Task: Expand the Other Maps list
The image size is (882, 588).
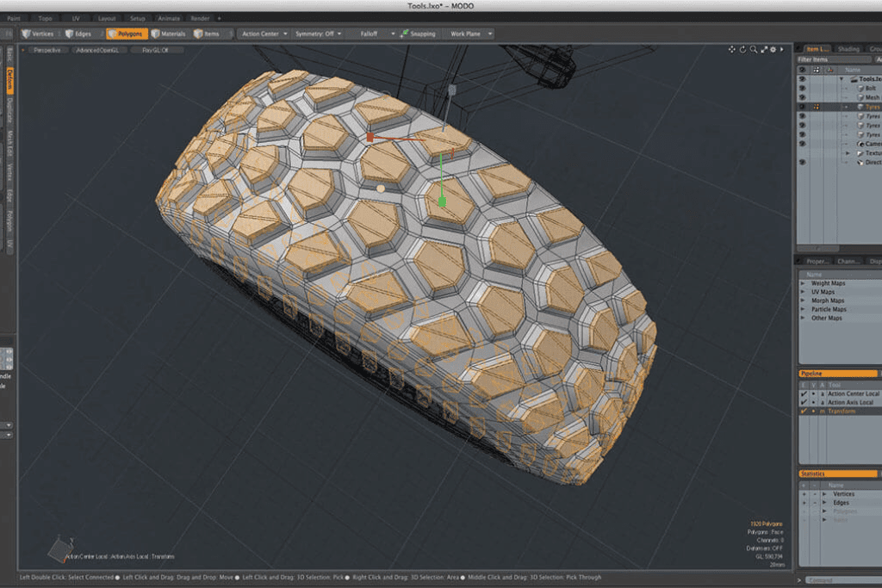Action: (x=803, y=319)
